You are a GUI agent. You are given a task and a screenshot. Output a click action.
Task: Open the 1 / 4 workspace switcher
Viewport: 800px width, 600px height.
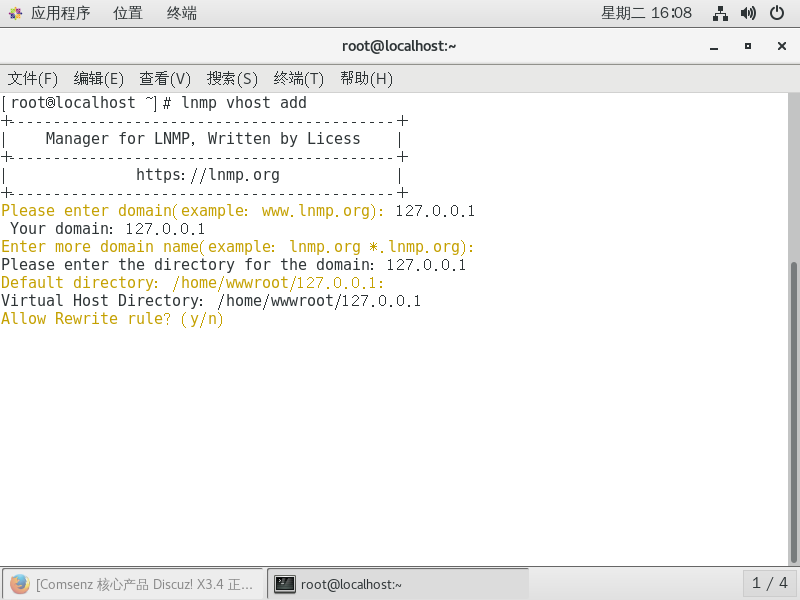(770, 583)
